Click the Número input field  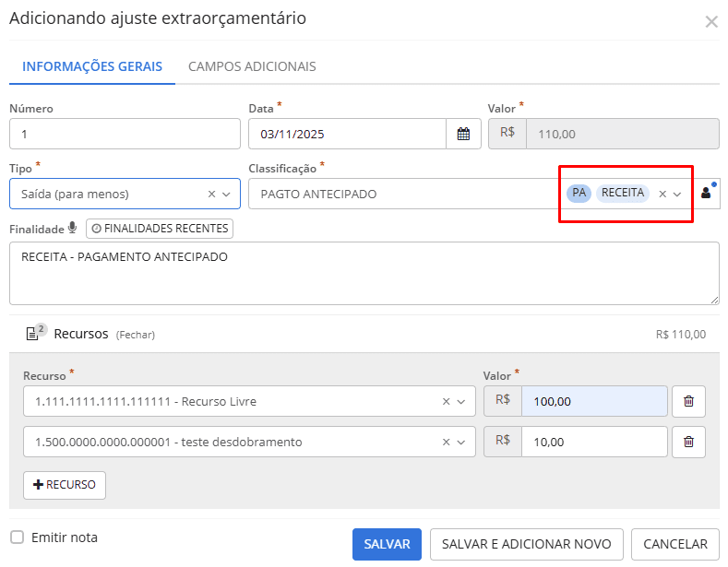pyautogui.click(x=125, y=134)
